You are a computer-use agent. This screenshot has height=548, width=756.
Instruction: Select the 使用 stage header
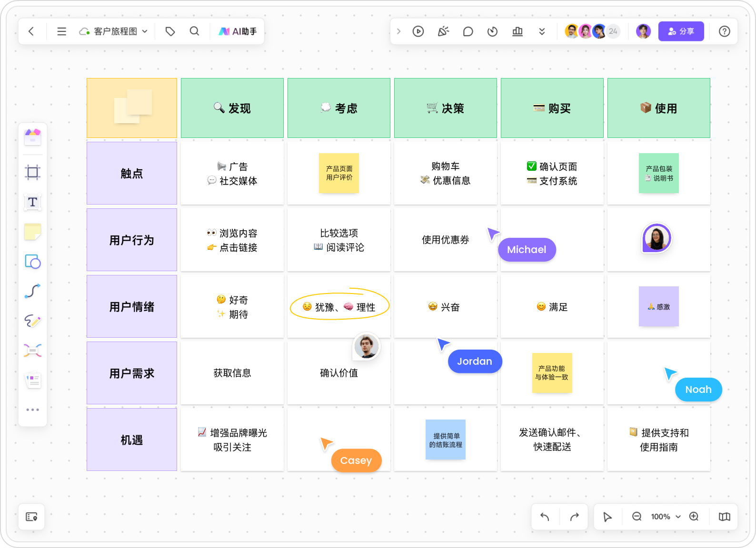coord(659,108)
